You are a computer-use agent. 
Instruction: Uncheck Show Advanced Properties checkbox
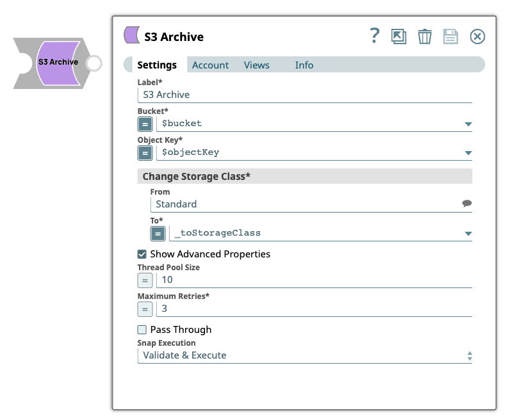[x=142, y=254]
